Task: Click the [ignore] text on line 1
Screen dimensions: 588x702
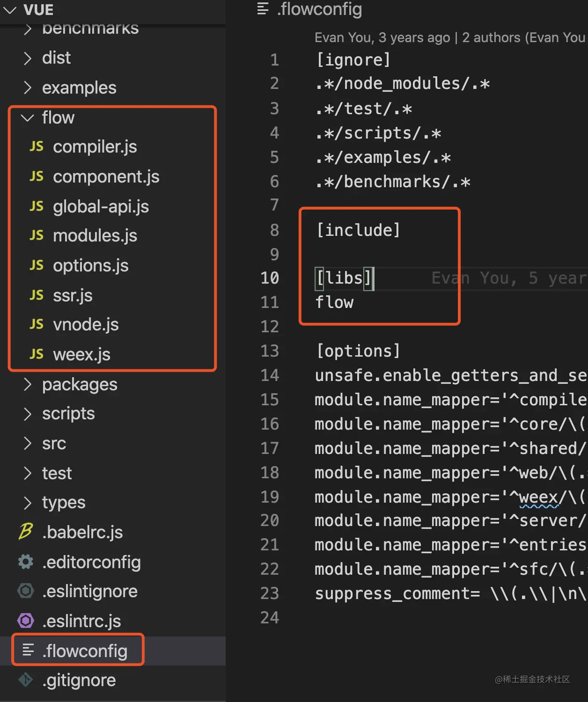Action: pyautogui.click(x=353, y=60)
